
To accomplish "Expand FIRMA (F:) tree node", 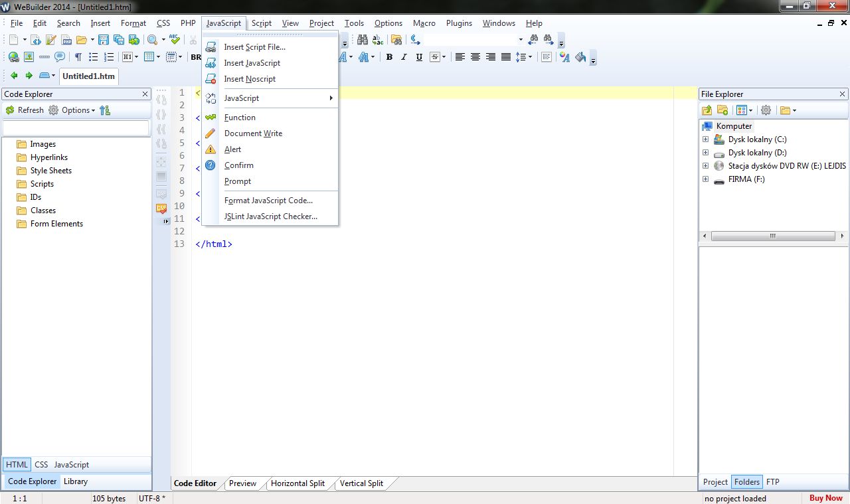I will 705,179.
